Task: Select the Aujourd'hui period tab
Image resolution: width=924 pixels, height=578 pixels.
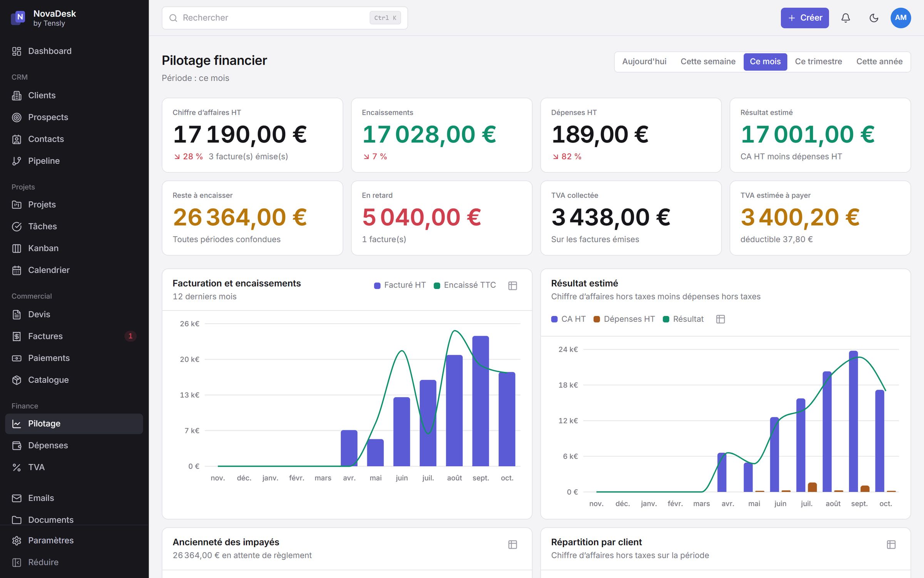Action: [x=644, y=62]
